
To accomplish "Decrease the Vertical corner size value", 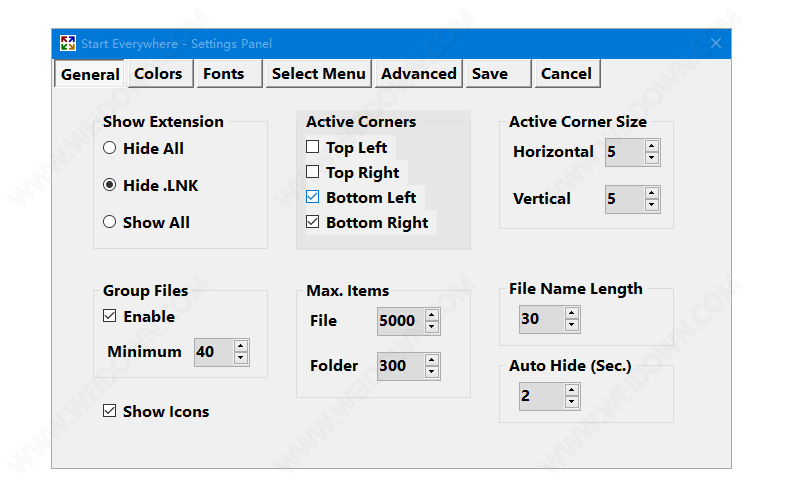I will 652,205.
